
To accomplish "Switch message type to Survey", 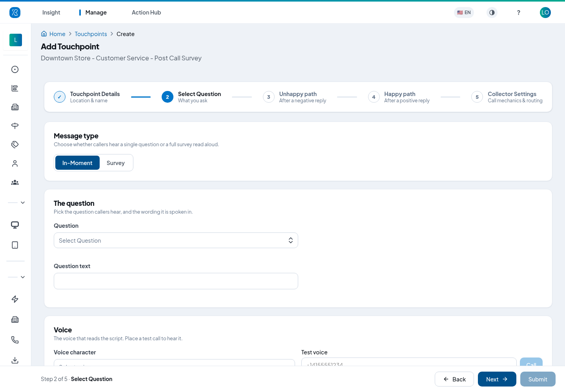I will pyautogui.click(x=116, y=163).
